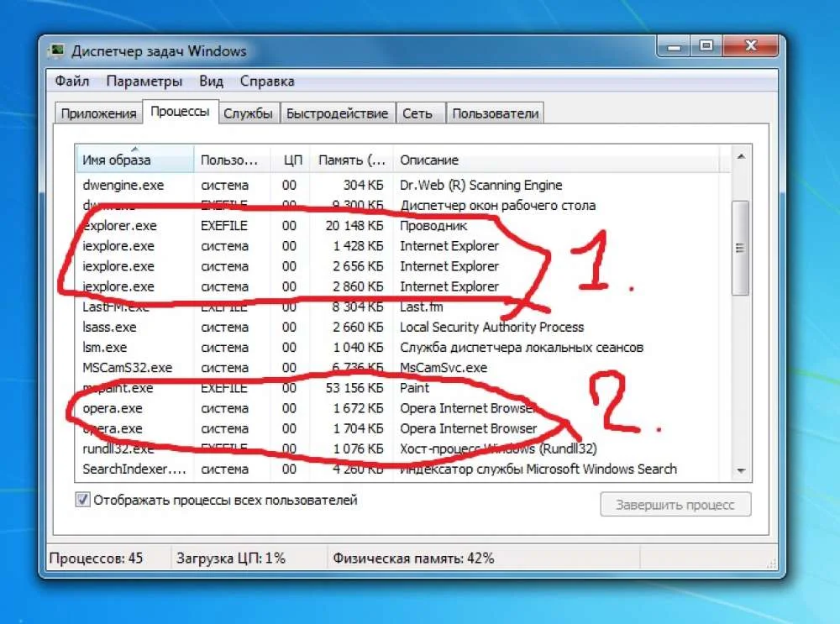
Task: Sort by Пользо... column header
Action: [x=232, y=160]
